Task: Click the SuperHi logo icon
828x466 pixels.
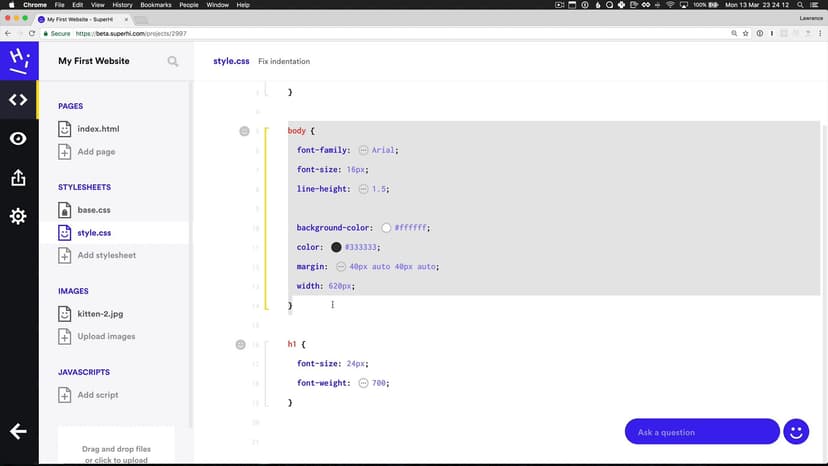Action: click(18, 60)
